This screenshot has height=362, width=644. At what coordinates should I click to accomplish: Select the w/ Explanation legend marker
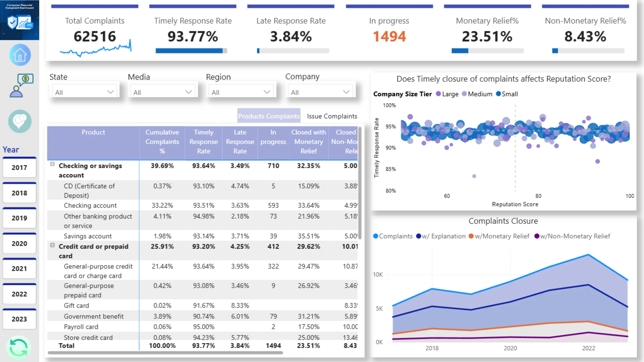click(x=419, y=236)
